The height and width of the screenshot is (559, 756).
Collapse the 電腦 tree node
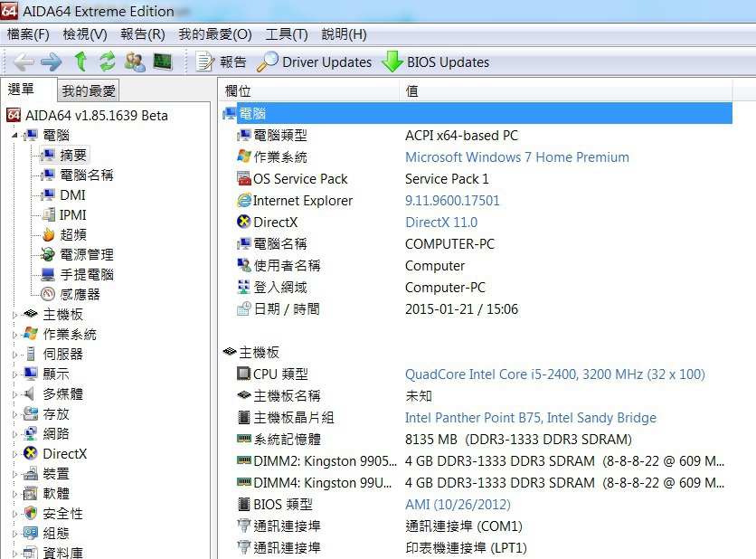14,136
